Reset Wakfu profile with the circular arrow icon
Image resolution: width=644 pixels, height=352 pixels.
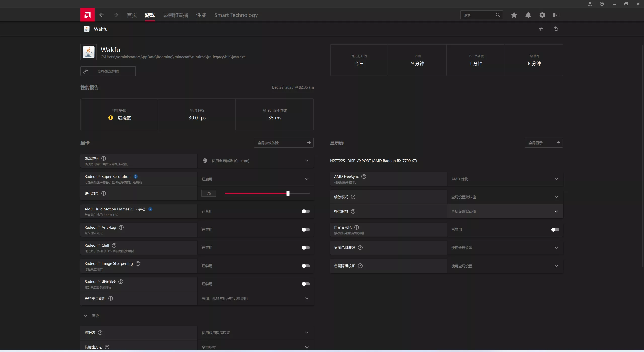tap(556, 29)
